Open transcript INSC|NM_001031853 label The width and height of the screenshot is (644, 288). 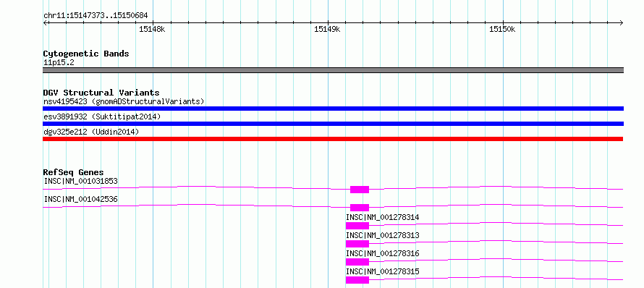click(80, 181)
